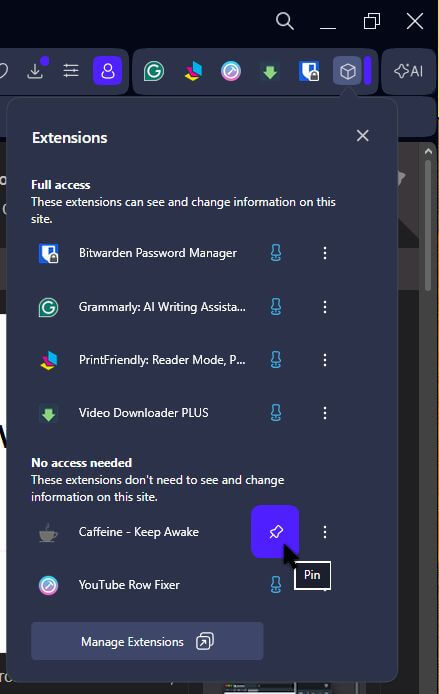Unpin Grammarly AI Writing Assistant
The width and height of the screenshot is (439, 694).
pos(276,307)
